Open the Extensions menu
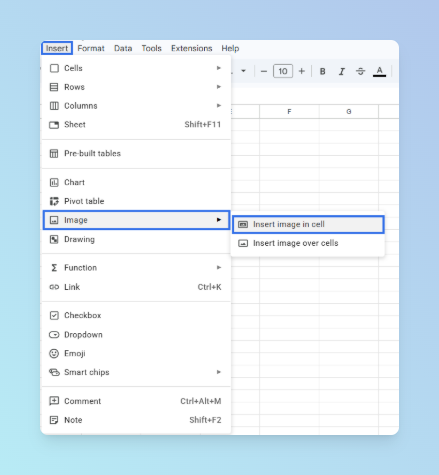 click(192, 48)
